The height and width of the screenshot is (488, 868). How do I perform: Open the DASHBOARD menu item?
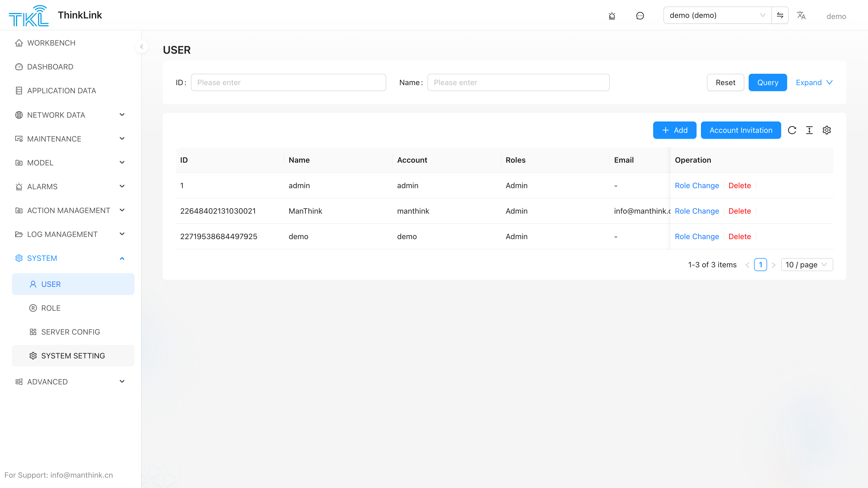tap(73, 67)
